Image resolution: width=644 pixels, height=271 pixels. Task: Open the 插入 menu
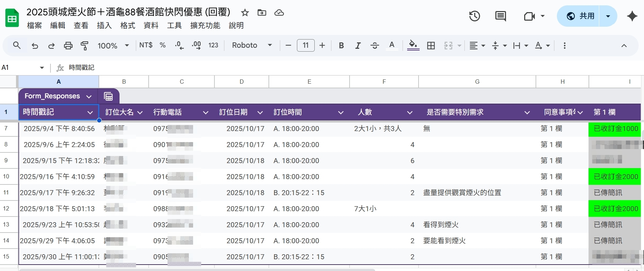point(104,26)
